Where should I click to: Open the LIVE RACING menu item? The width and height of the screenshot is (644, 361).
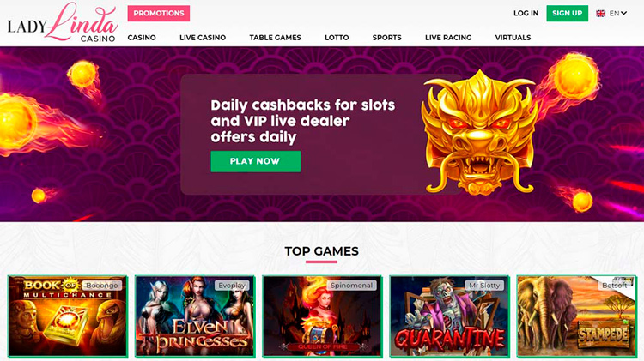pos(448,38)
